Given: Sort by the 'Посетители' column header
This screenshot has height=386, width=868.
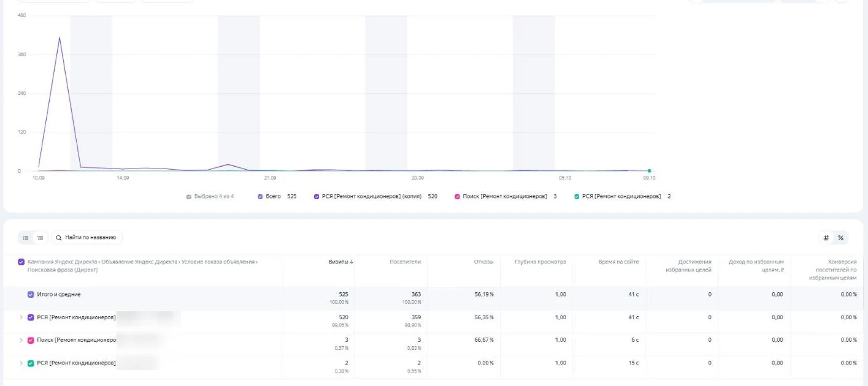Looking at the screenshot, I should 405,262.
